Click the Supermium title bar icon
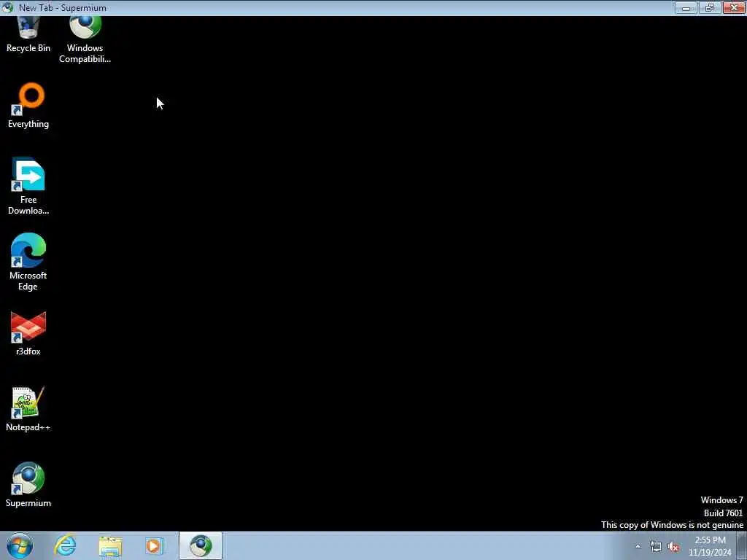The image size is (747, 560). pyautogui.click(x=7, y=7)
